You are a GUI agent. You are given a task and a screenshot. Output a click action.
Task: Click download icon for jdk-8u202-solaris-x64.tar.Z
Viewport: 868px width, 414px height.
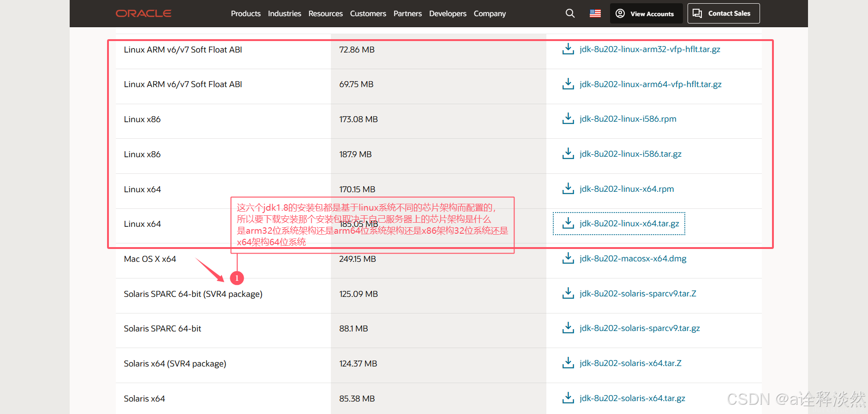568,363
